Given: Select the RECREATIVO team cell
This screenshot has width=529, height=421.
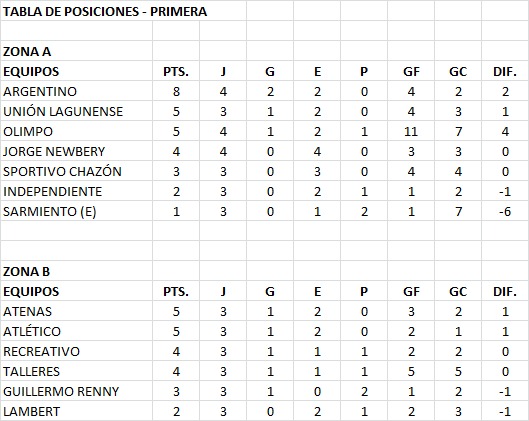Looking at the screenshot, I should point(77,351).
